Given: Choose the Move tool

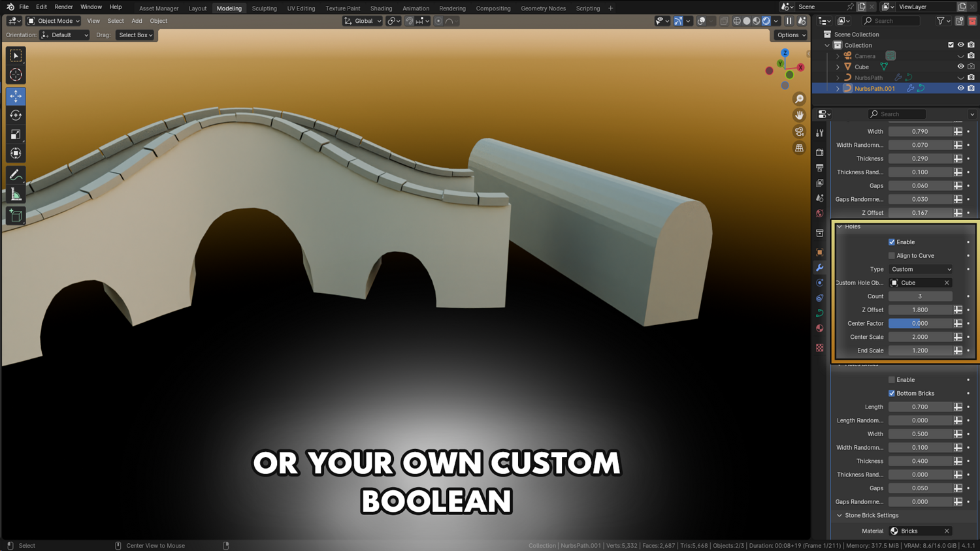Looking at the screenshot, I should (x=16, y=96).
